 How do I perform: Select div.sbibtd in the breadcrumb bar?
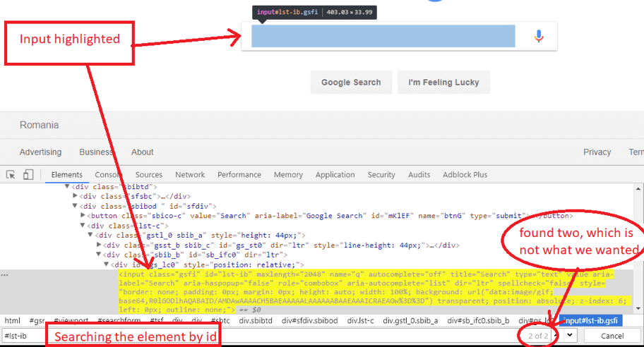click(256, 321)
